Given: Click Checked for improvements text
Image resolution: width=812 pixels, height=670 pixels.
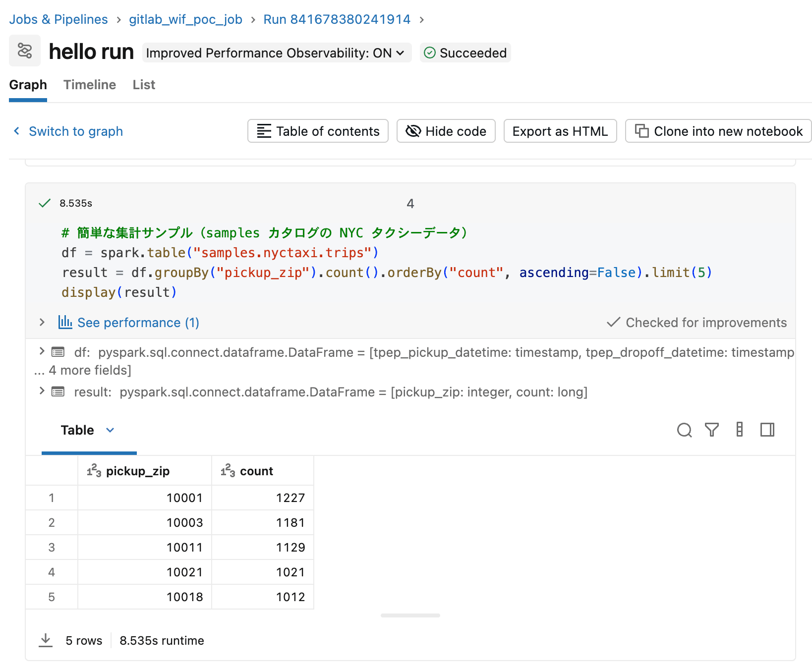Looking at the screenshot, I should click(x=706, y=323).
